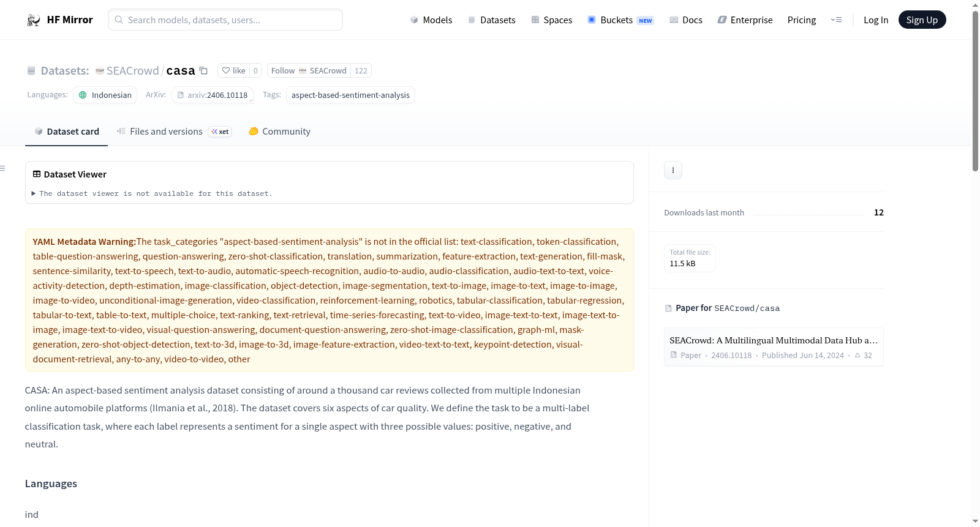Click the Languages section heading

[51, 484]
